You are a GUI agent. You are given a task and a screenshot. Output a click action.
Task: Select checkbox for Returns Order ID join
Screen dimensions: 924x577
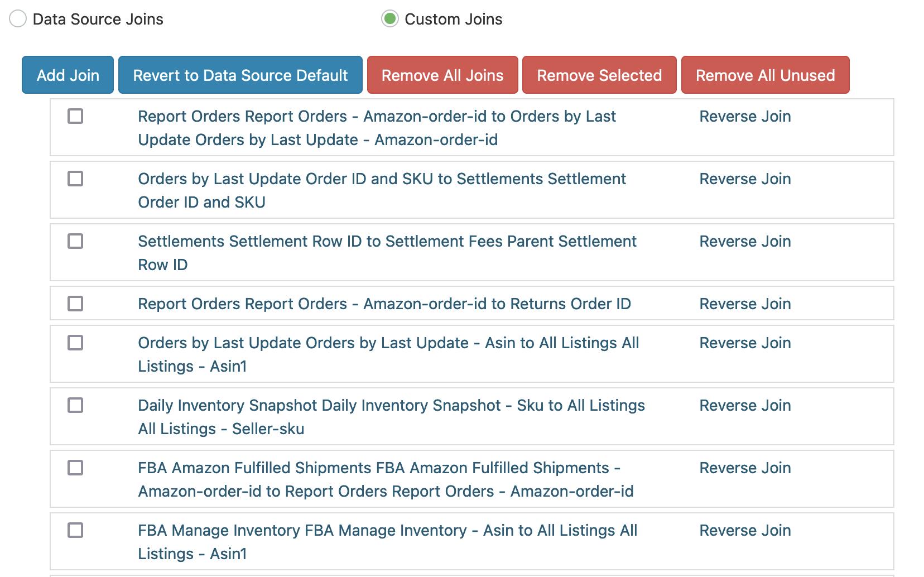(75, 304)
